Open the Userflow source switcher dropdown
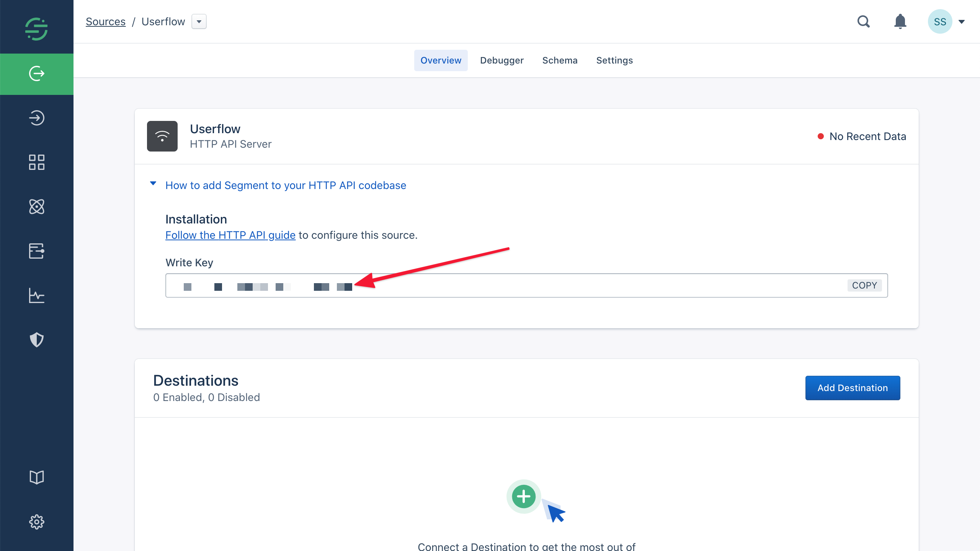980x551 pixels. click(199, 21)
